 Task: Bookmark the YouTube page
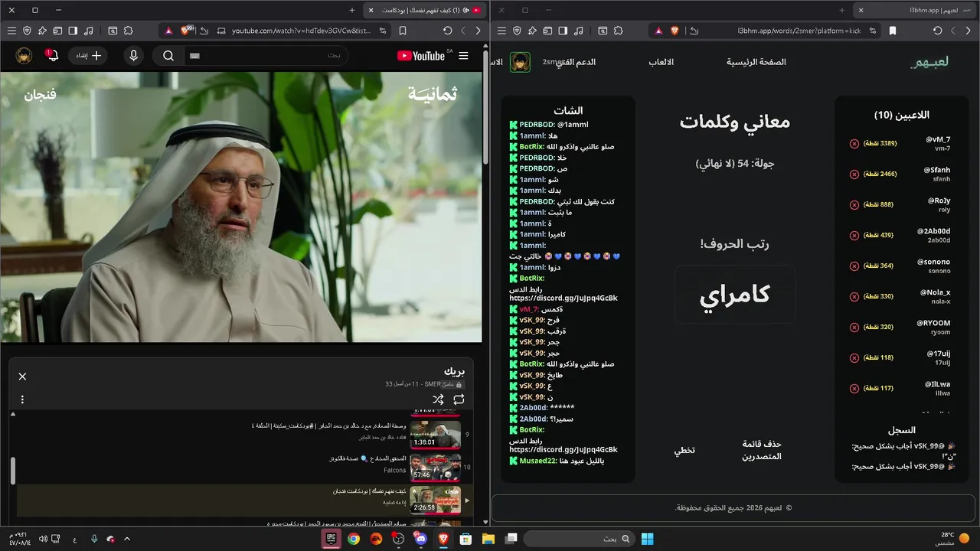(403, 31)
